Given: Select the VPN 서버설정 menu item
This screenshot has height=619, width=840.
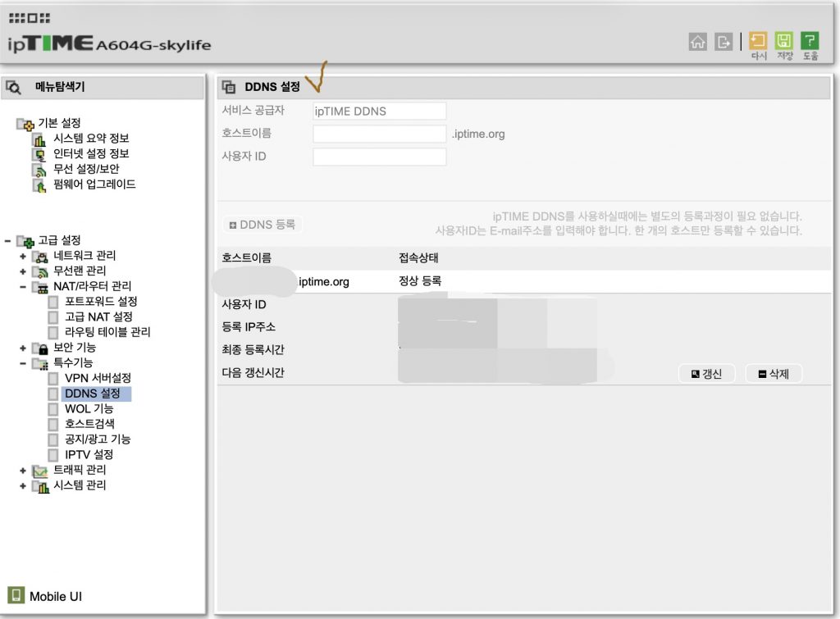Looking at the screenshot, I should (97, 378).
